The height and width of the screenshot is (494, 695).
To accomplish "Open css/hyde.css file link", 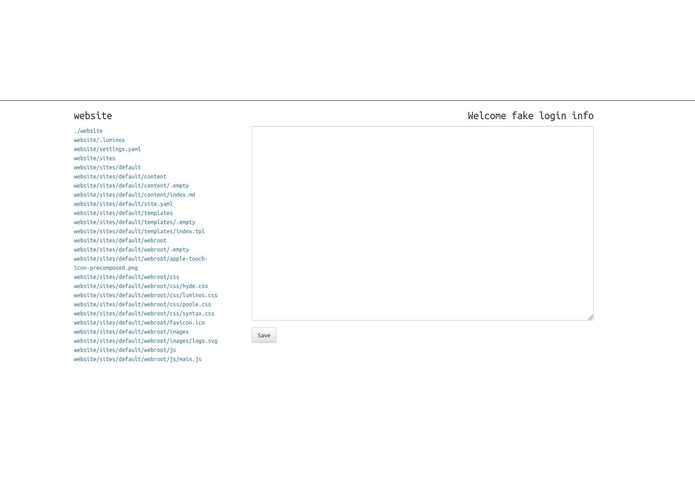I will (141, 286).
